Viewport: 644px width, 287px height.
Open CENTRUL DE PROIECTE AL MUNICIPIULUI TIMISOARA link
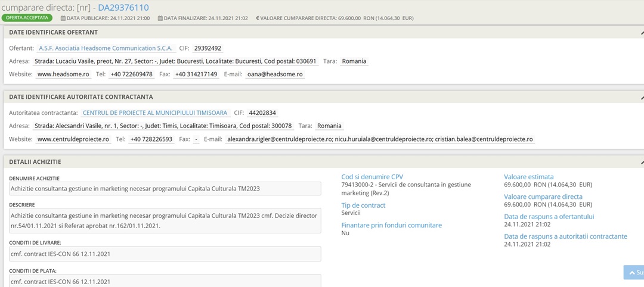pyautogui.click(x=155, y=113)
